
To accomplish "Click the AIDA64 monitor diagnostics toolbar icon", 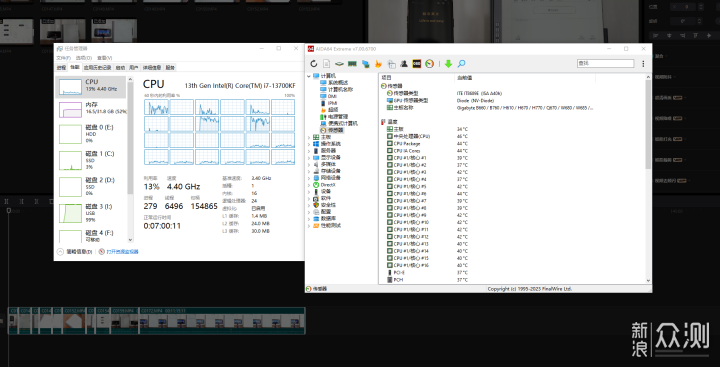I will 391,64.
